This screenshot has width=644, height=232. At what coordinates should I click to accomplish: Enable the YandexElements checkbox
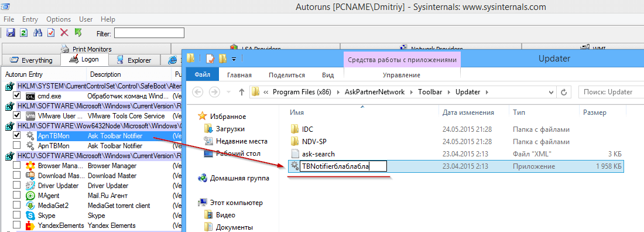point(17,225)
